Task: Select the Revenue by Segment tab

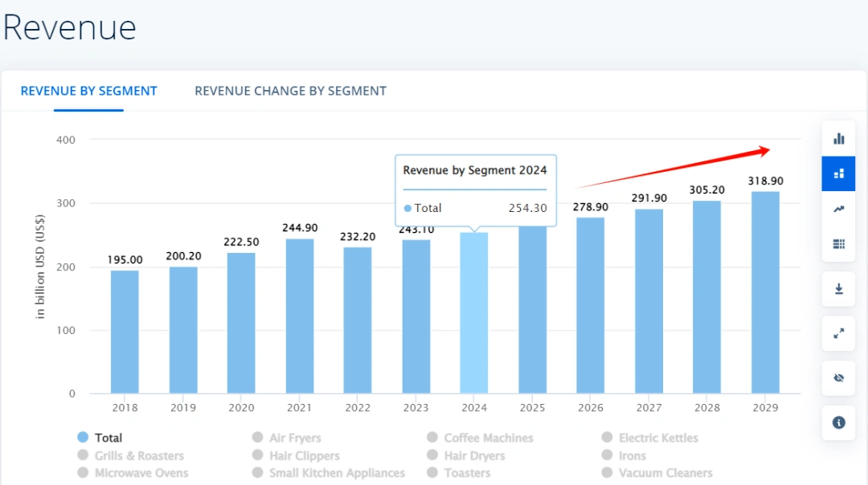Action: point(88,91)
